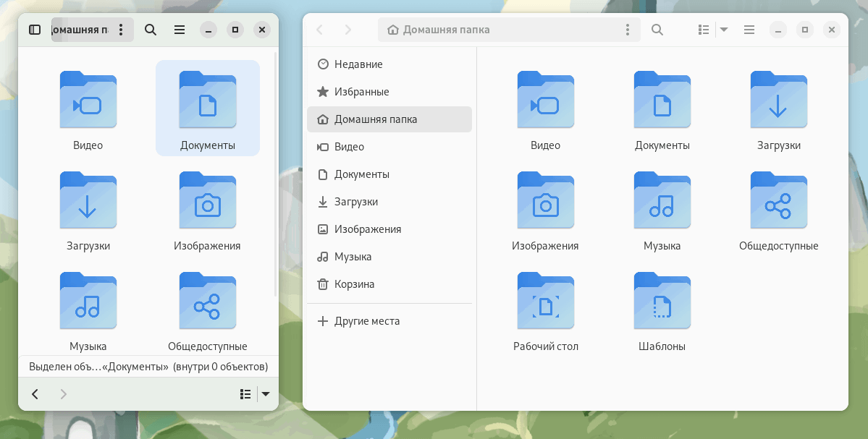This screenshot has width=868, height=439.
Task: Minimize the large file window
Action: [778, 30]
